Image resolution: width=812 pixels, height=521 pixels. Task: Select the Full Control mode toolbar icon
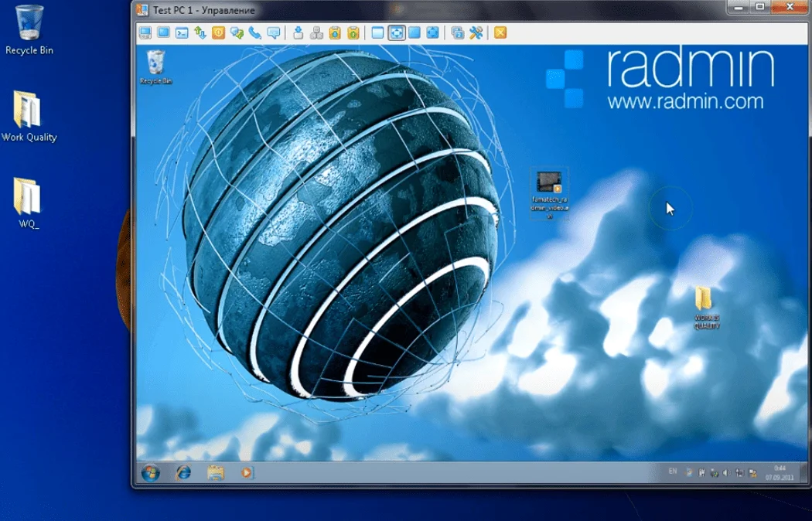click(145, 33)
